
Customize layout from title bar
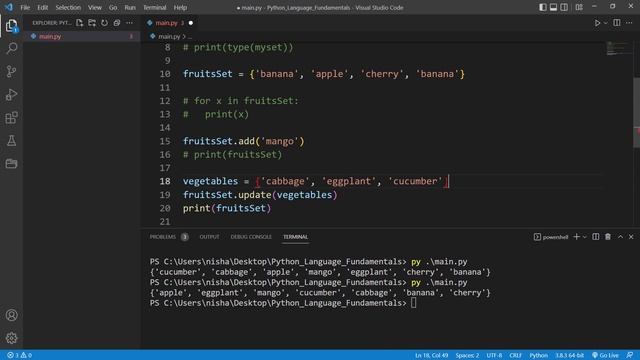tap(579, 7)
